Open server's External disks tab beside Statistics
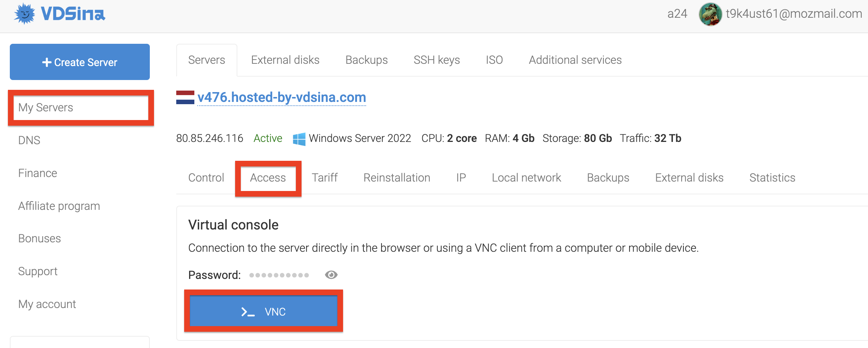Viewport: 868px width, 348px height. (x=689, y=177)
